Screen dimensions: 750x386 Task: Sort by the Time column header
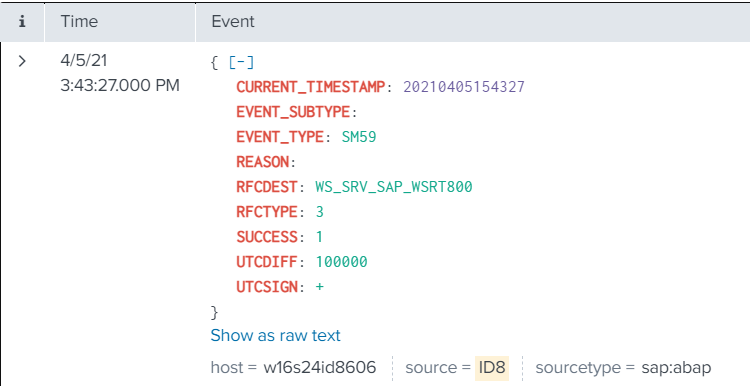[x=79, y=22]
